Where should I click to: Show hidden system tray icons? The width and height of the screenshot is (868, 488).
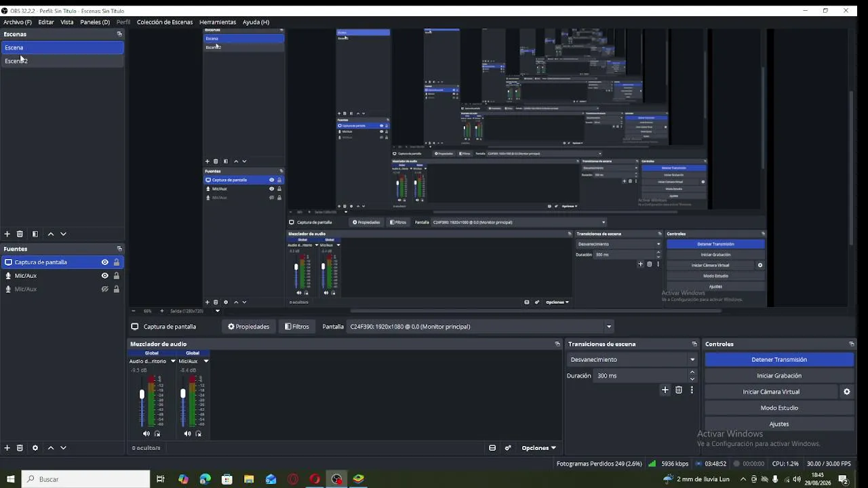(x=743, y=479)
